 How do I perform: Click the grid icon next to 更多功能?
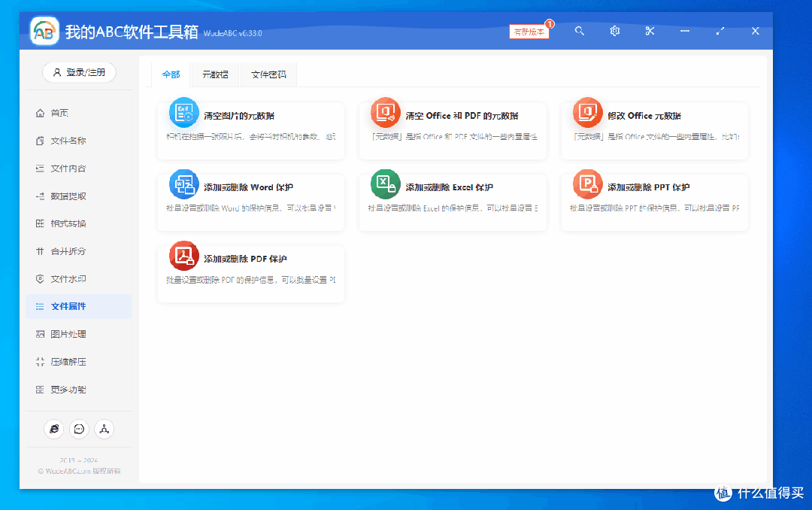[x=40, y=389]
